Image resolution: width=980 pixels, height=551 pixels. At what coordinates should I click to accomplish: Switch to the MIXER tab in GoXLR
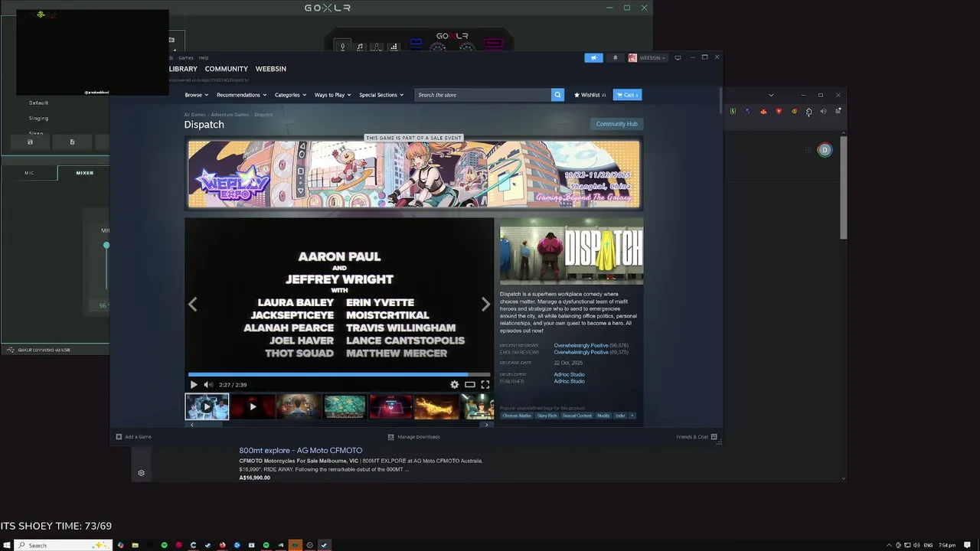84,173
